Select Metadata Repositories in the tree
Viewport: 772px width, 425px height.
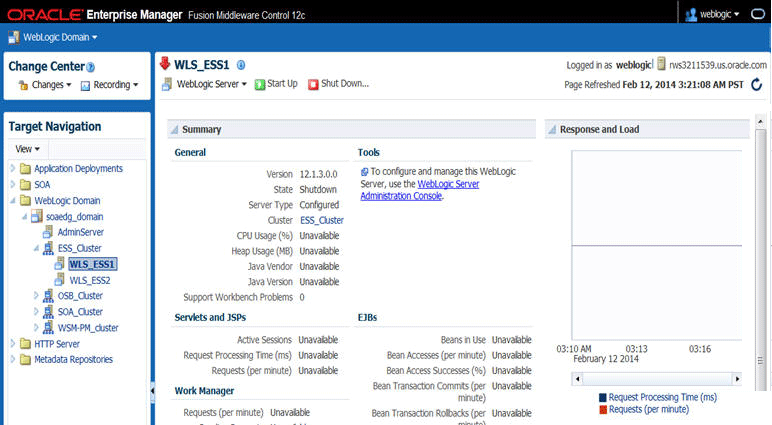(x=73, y=360)
